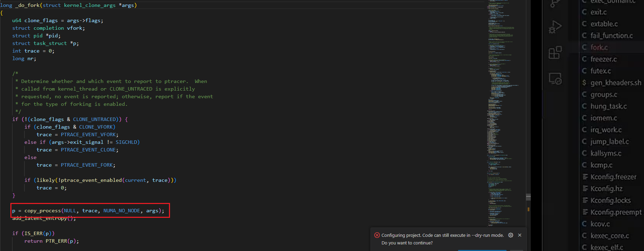Click the C icon beside kexec_core.c
644x251 pixels.
pos(584,236)
